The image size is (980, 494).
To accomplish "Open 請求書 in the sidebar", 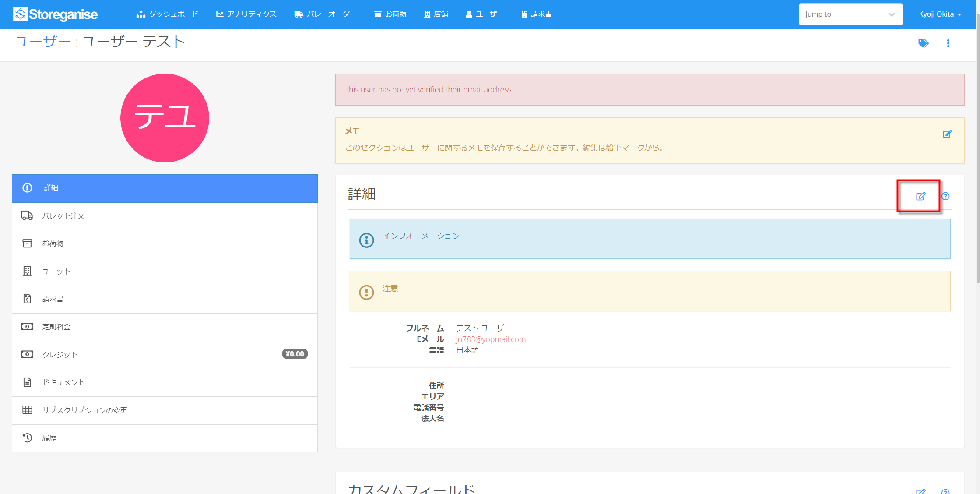I will [x=165, y=299].
